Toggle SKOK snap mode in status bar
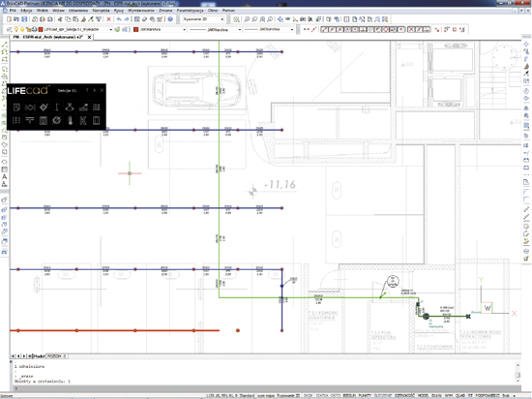 tap(308, 395)
